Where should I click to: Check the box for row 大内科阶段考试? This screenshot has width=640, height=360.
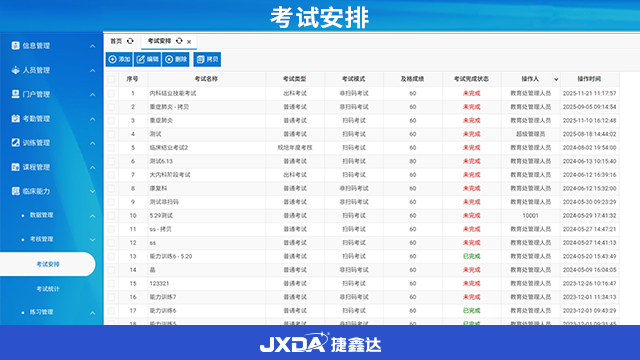[111, 175]
